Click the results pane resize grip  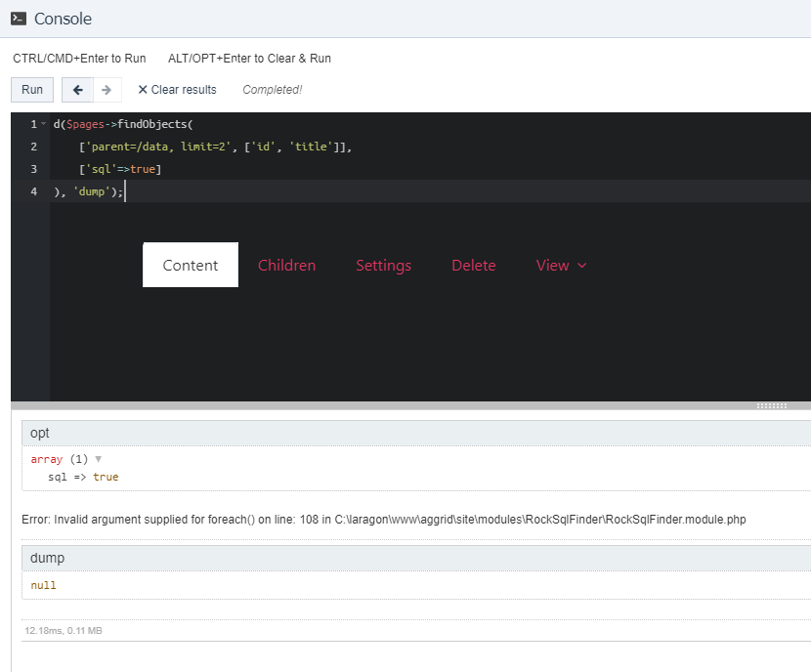(771, 405)
